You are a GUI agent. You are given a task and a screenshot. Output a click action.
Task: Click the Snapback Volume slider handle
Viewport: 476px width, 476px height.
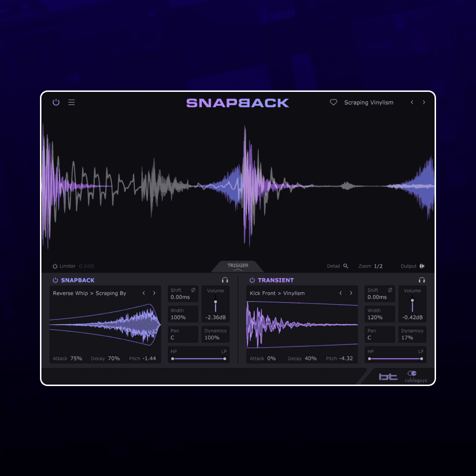click(x=216, y=302)
